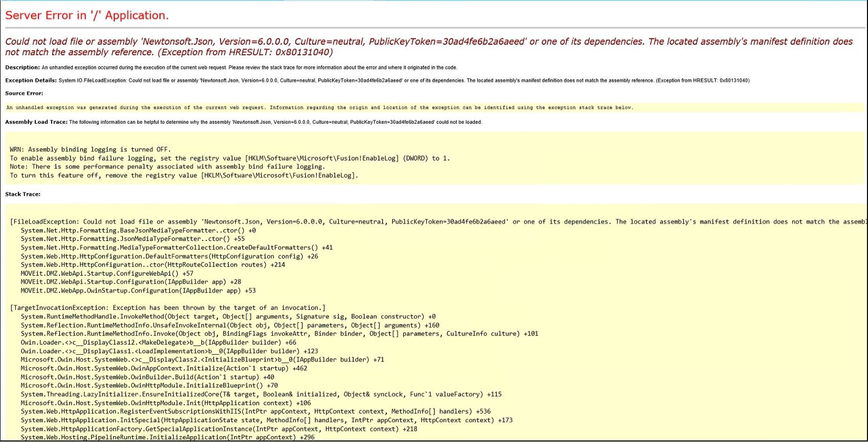Image resolution: width=868 pixels, height=442 pixels.
Task: Select the "Assembly Load Trace:" label
Action: tap(36, 122)
